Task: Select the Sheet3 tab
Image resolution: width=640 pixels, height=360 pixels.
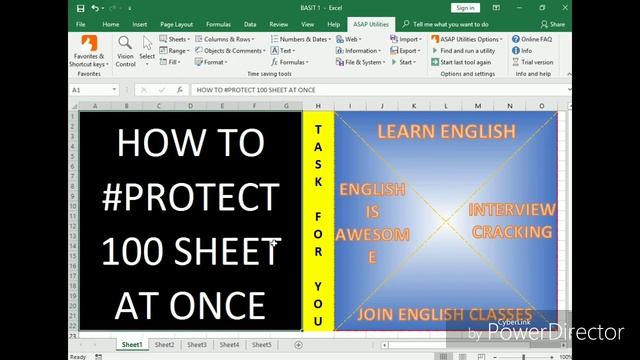Action: click(197, 345)
